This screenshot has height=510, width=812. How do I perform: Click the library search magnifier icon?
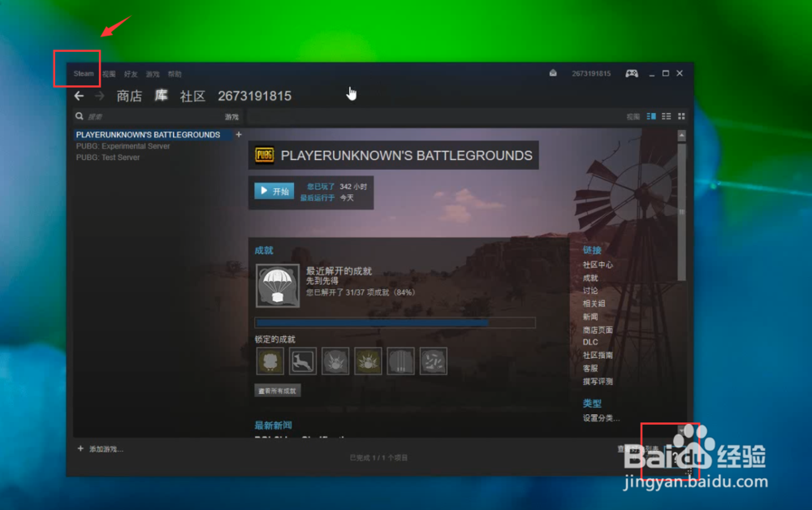tap(80, 116)
